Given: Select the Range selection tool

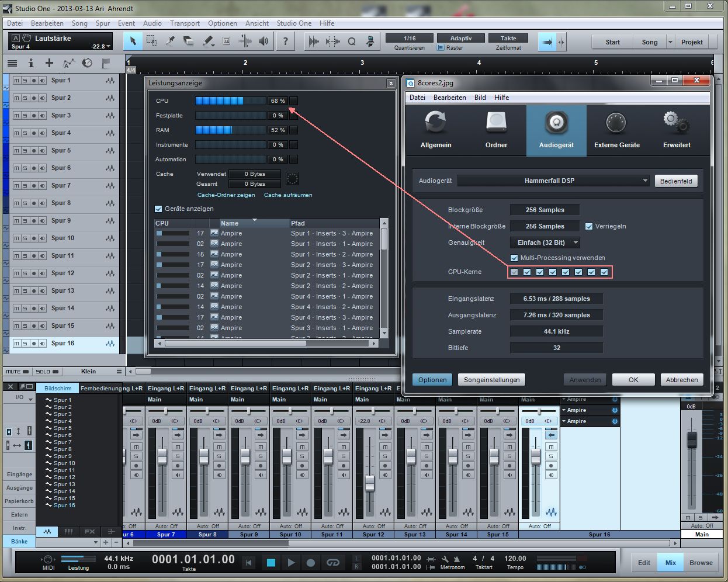Looking at the screenshot, I should click(x=151, y=41).
